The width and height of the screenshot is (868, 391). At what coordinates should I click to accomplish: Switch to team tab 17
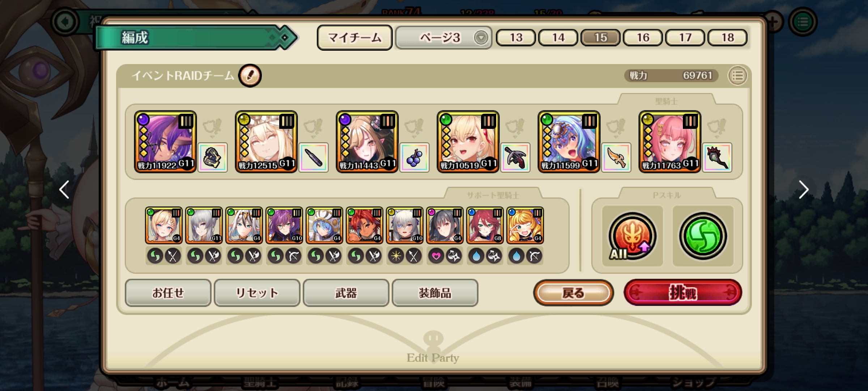(685, 38)
